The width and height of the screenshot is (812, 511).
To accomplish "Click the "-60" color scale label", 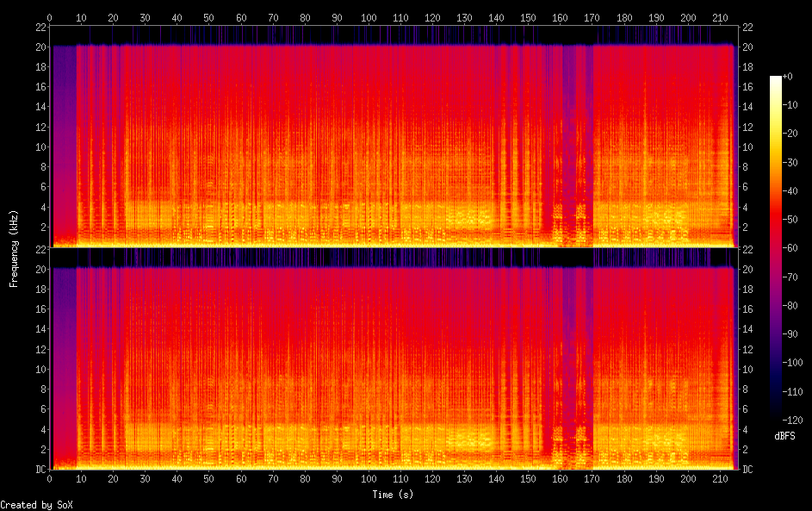I will 790,247.
